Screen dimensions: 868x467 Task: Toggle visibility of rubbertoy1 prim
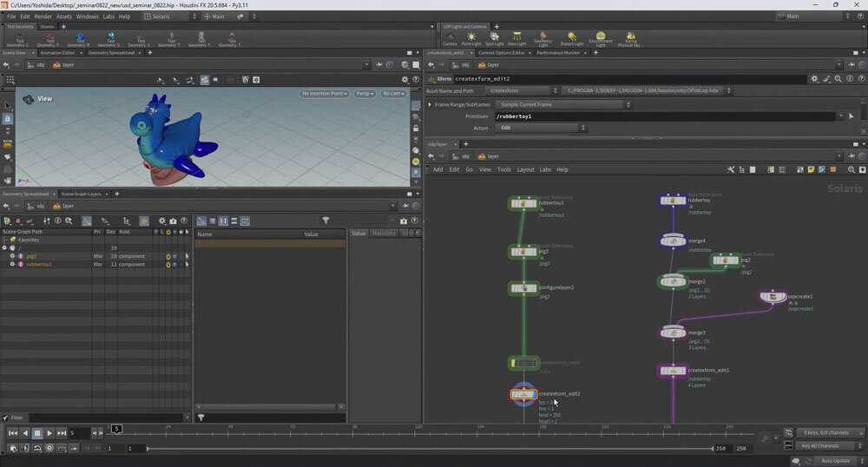(174, 264)
